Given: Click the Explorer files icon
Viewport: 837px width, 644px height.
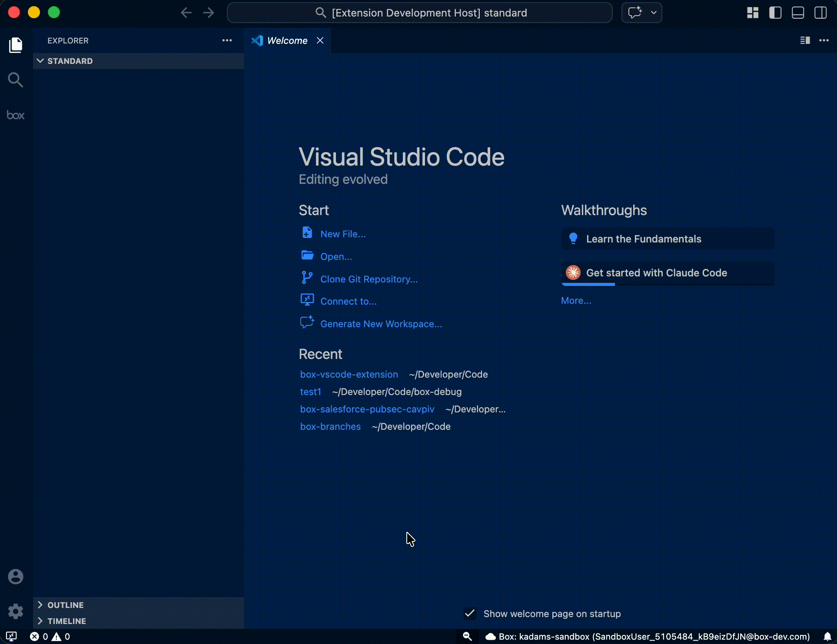Looking at the screenshot, I should (x=16, y=45).
